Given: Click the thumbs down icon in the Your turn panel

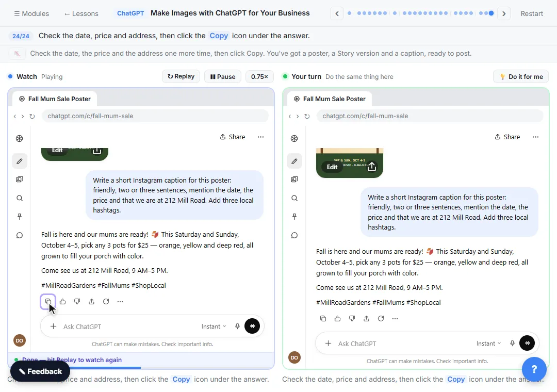Looking at the screenshot, I should point(352,318).
